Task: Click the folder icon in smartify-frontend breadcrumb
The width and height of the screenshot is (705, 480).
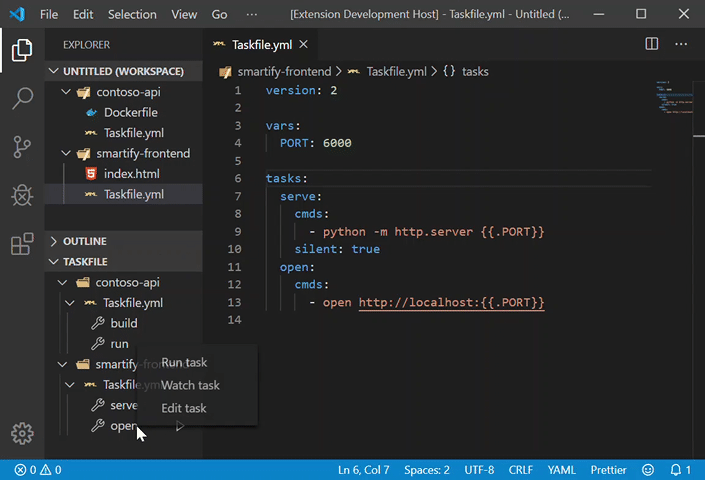Action: pyautogui.click(x=225, y=71)
